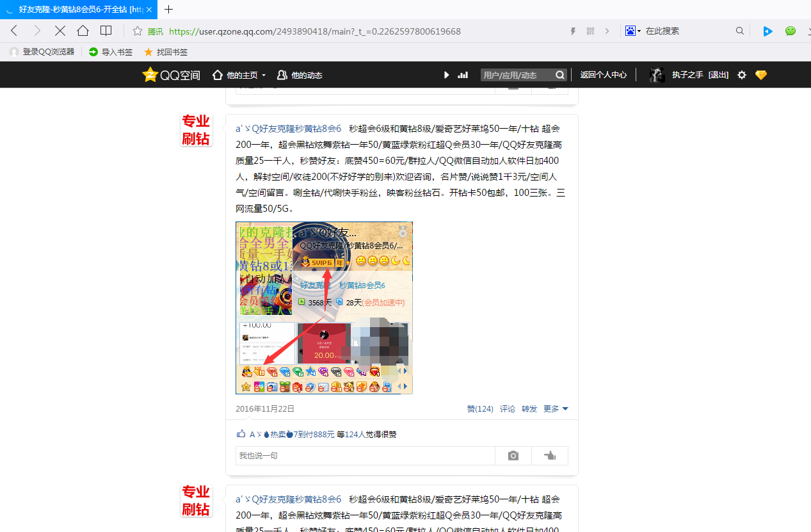Click the 在此搜索 search field
The height and width of the screenshot is (532, 811).
pos(688,31)
